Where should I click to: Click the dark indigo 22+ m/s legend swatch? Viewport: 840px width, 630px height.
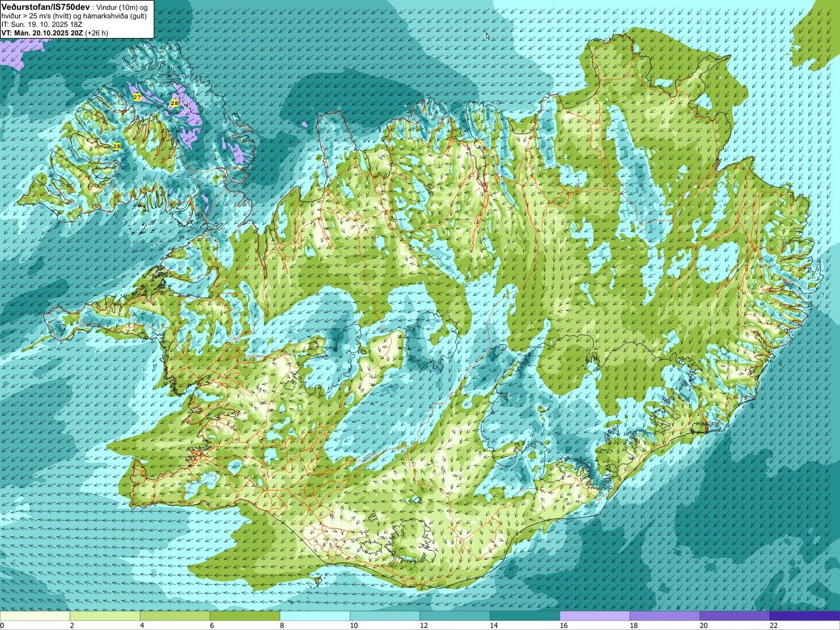(805, 616)
